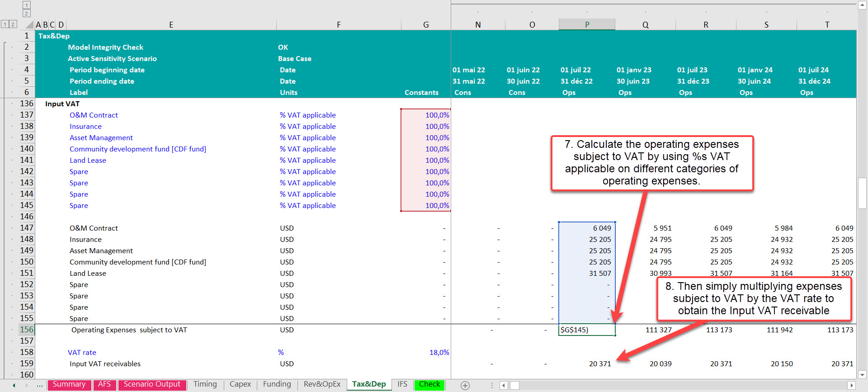Switch to Scenario Output sheet

click(x=152, y=384)
